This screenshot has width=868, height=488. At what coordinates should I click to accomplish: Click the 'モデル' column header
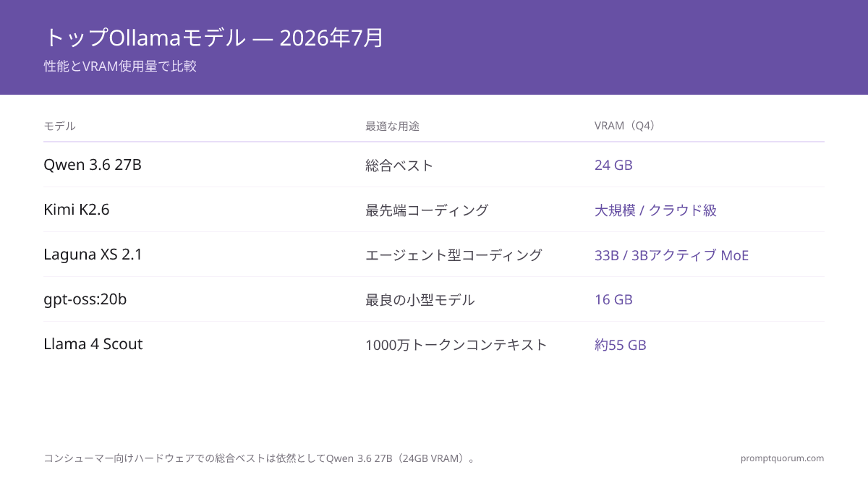(x=60, y=126)
